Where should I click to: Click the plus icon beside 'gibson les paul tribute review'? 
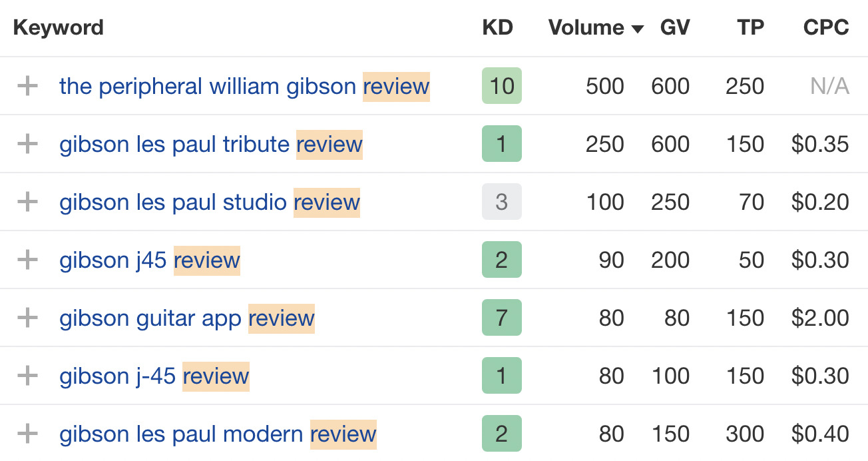click(x=27, y=144)
